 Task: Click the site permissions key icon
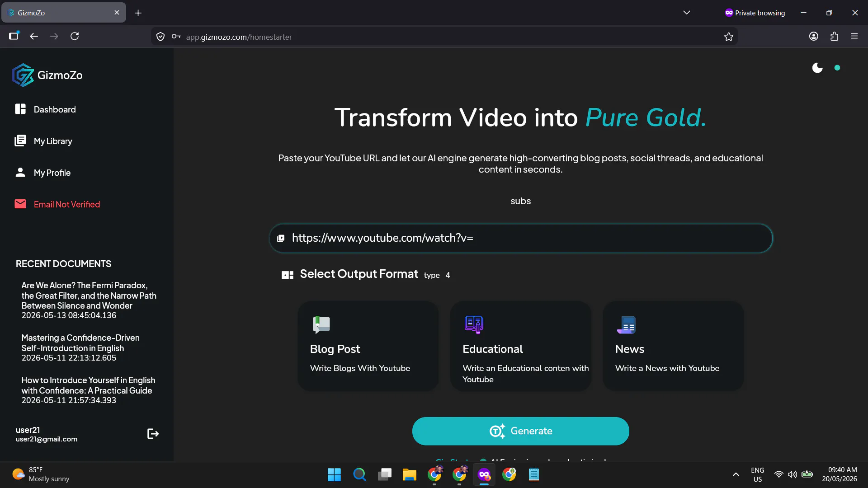176,37
